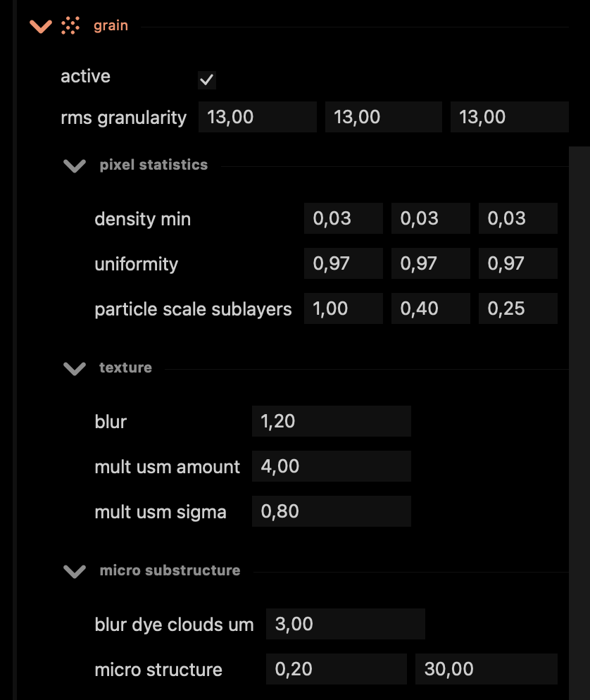Collapse the grain section chevron
590x700 pixels.
pyautogui.click(x=41, y=26)
